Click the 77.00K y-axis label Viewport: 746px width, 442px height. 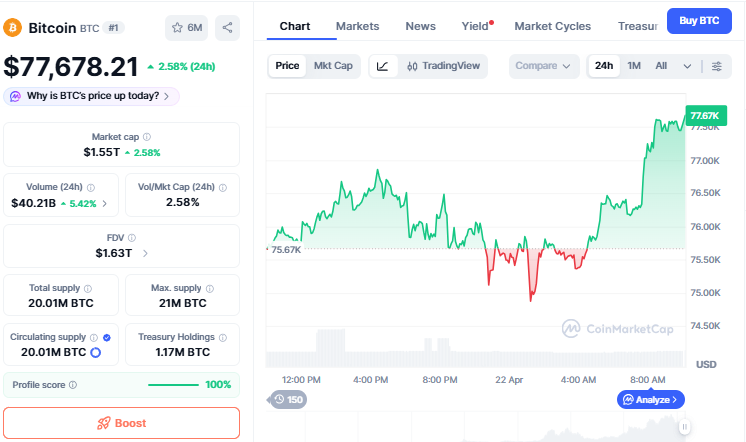coord(705,161)
